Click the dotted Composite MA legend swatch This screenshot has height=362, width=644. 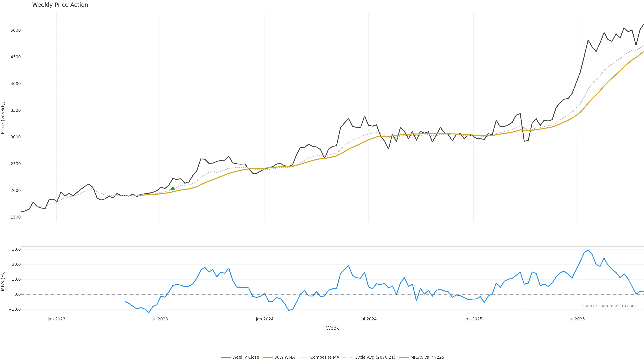coord(303,357)
